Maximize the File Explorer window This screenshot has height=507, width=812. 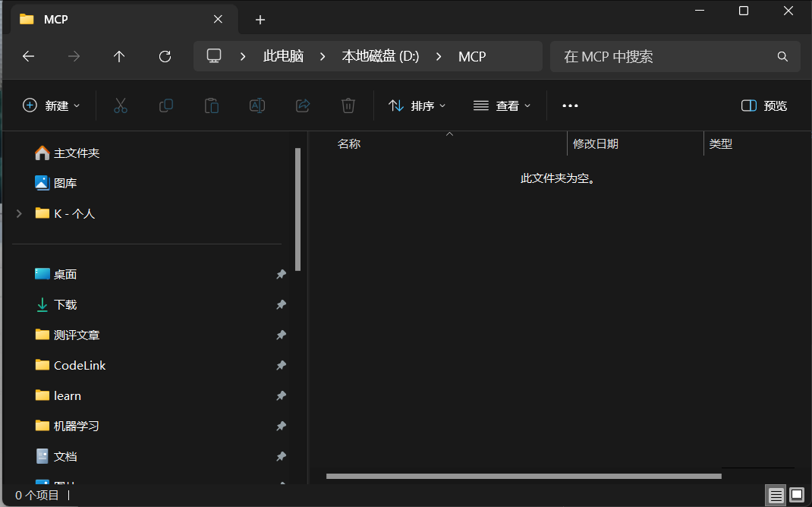click(x=744, y=11)
